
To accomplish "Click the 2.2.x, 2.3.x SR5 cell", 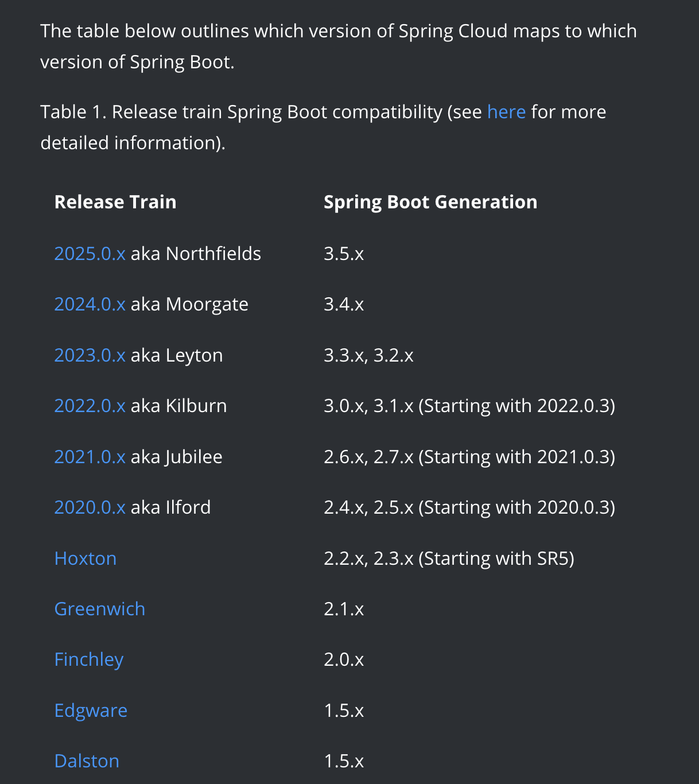I will click(449, 558).
